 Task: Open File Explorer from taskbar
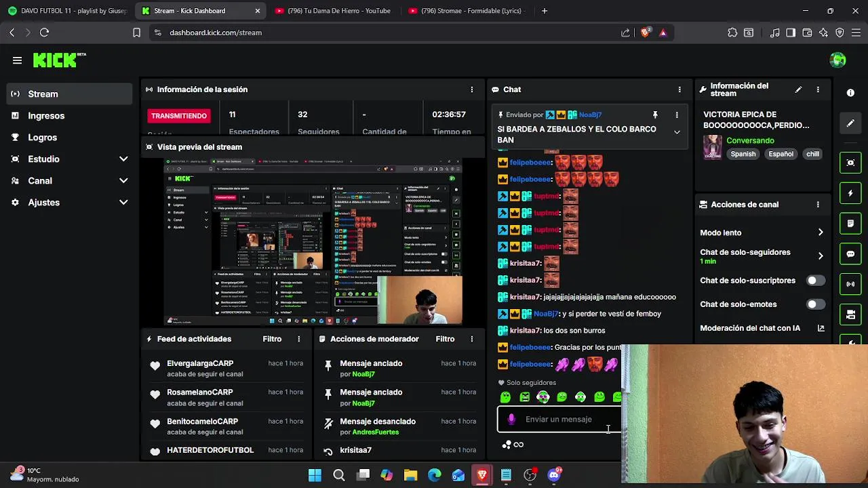pyautogui.click(x=410, y=475)
